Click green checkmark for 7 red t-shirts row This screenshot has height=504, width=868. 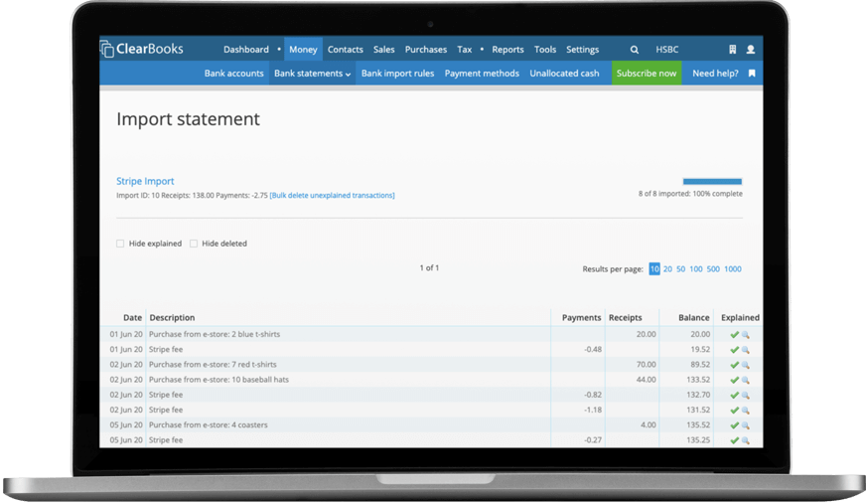click(735, 365)
